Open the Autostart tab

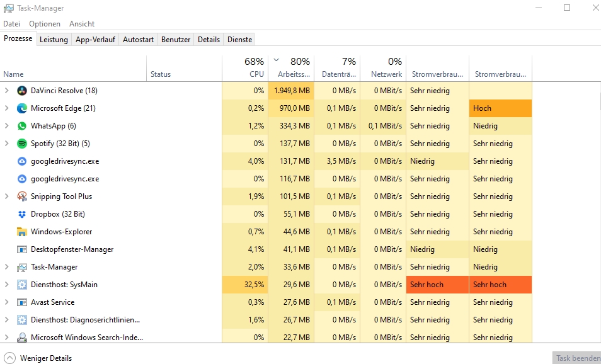(x=138, y=40)
